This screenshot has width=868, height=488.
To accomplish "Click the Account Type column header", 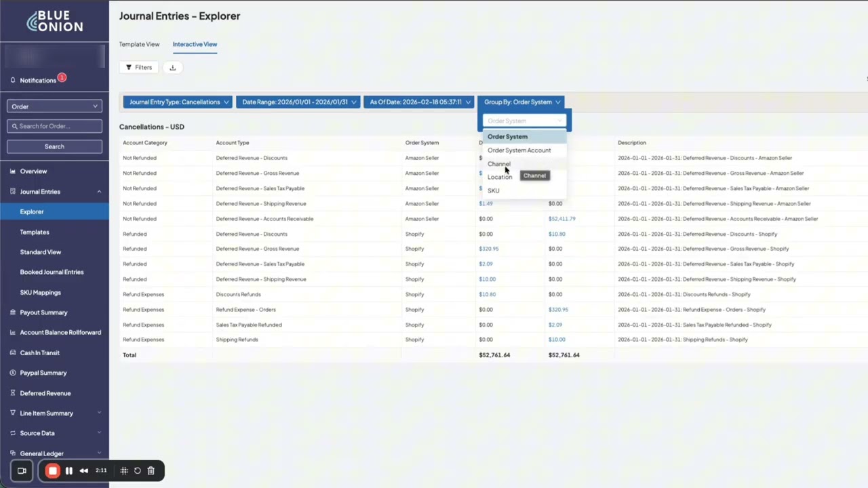I will 233,143.
